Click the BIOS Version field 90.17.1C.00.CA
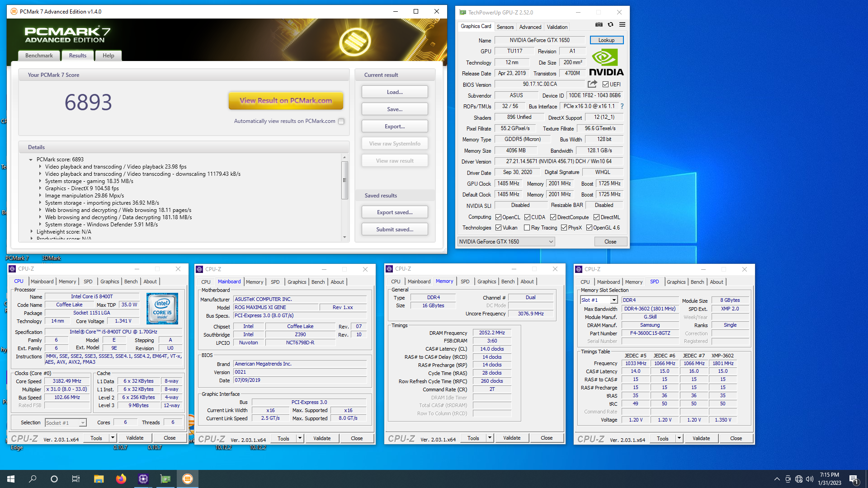The image size is (868, 488). [540, 84]
